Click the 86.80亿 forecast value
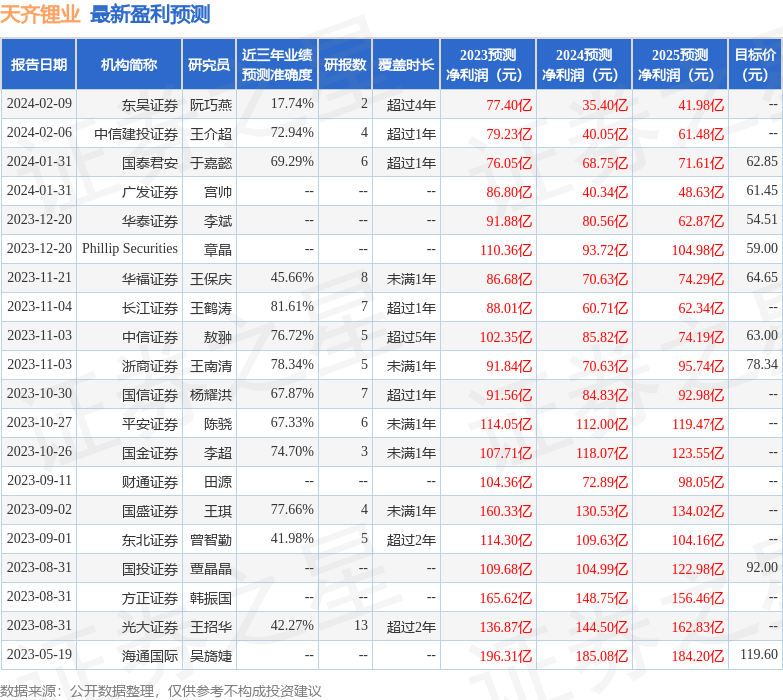The image size is (783, 700). [509, 192]
